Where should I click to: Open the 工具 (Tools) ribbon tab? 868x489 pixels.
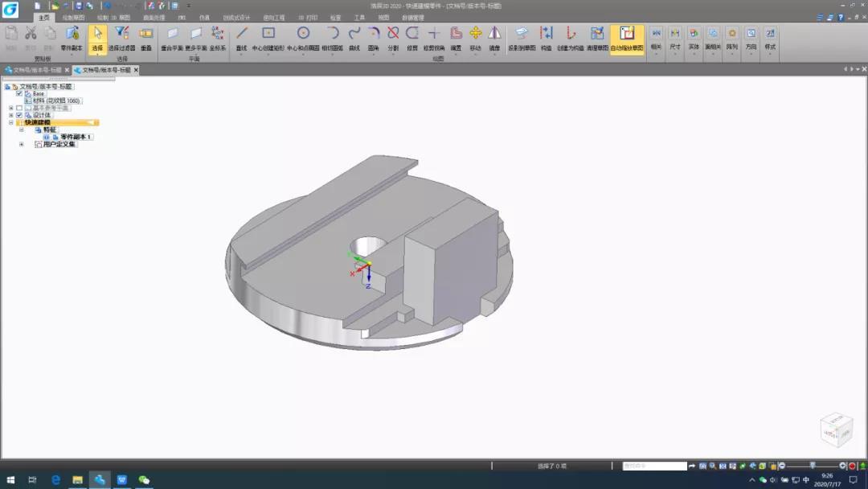(359, 18)
